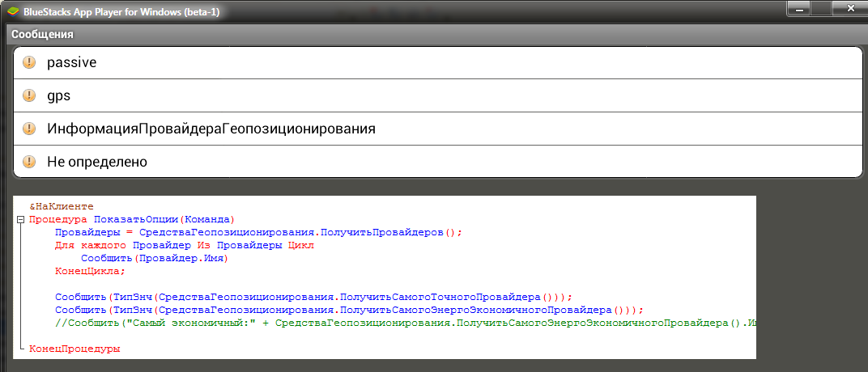This screenshot has height=372, width=868.
Task: Click the КонецЦикла keyword in code
Action: (x=91, y=272)
